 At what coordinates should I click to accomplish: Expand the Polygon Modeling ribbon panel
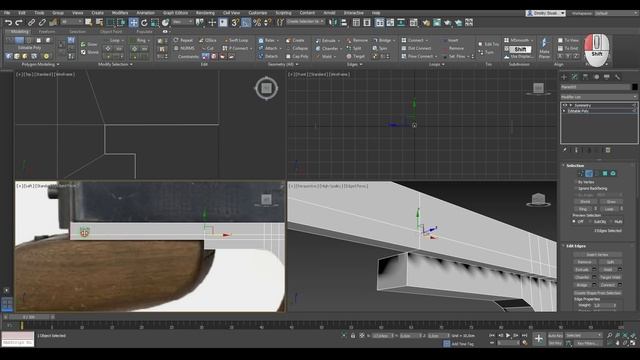[x=40, y=64]
